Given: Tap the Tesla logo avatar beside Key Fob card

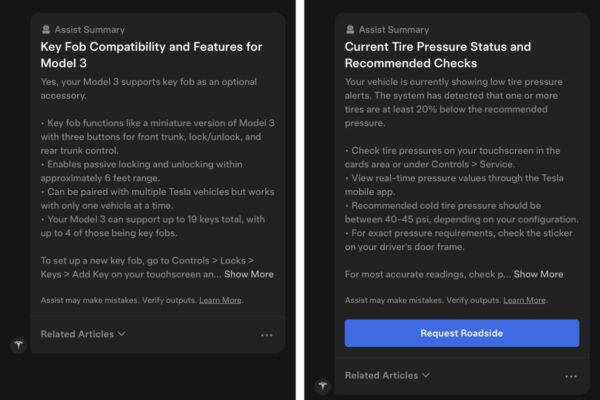Looking at the screenshot, I should (18, 345).
